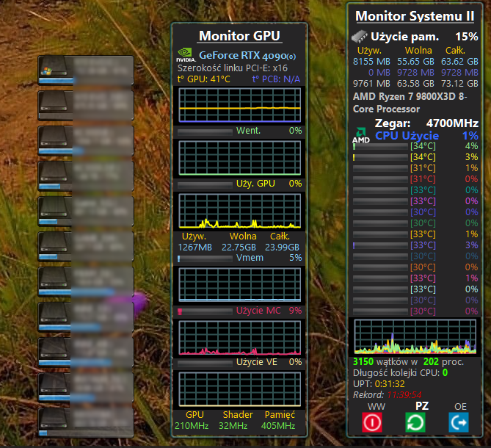This screenshot has width=491, height=448.
Task: Click the 63.62 GB total RAM value
Action: 459,62
